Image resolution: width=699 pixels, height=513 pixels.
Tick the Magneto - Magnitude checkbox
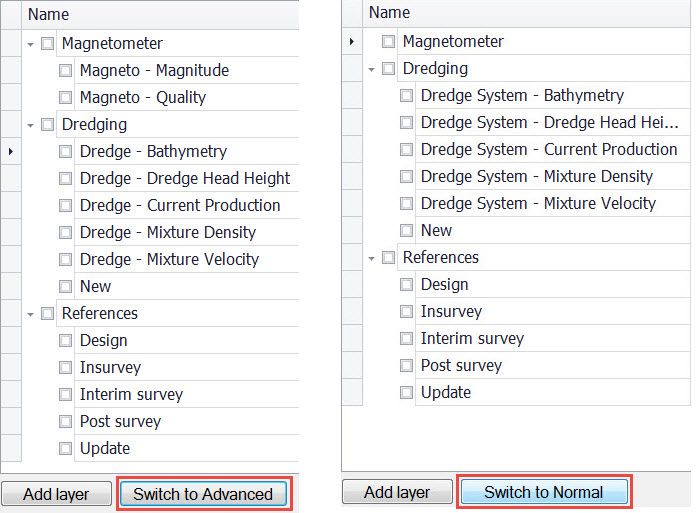point(66,71)
